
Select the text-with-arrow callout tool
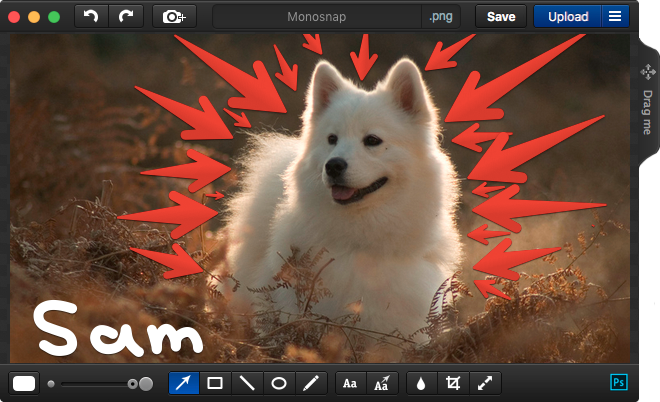click(382, 383)
